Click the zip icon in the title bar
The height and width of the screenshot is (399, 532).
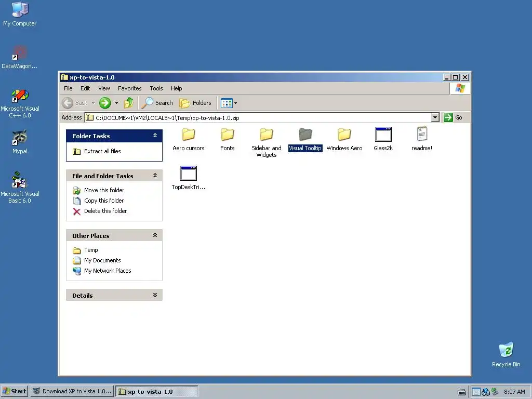pos(64,77)
